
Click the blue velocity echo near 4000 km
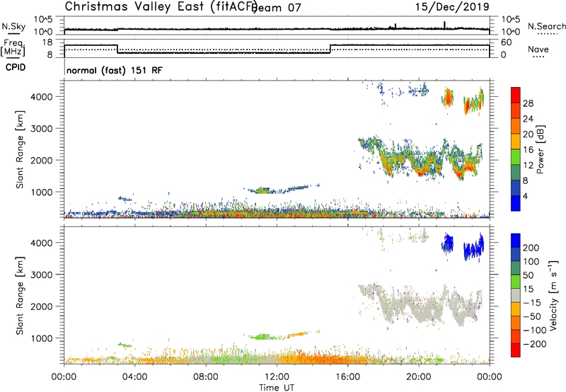[x=448, y=243]
